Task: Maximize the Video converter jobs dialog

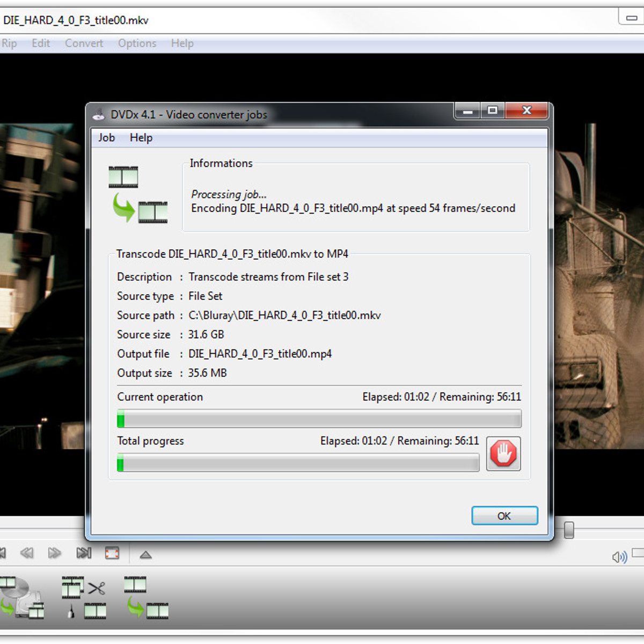Action: tap(492, 111)
